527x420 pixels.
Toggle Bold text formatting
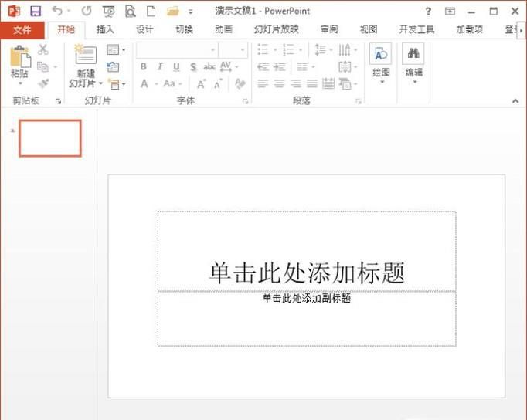(x=144, y=67)
